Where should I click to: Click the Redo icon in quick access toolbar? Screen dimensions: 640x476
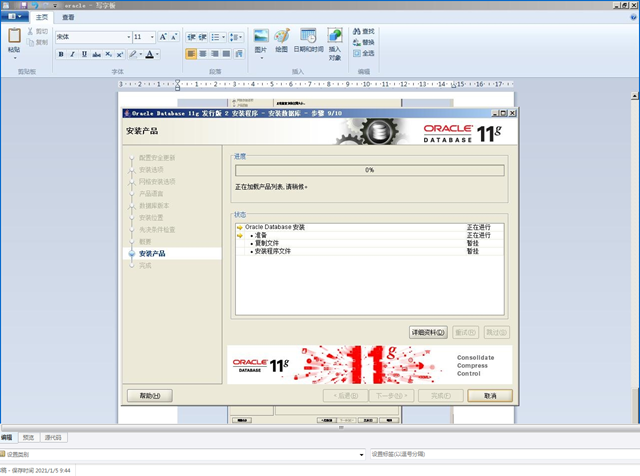46,5
